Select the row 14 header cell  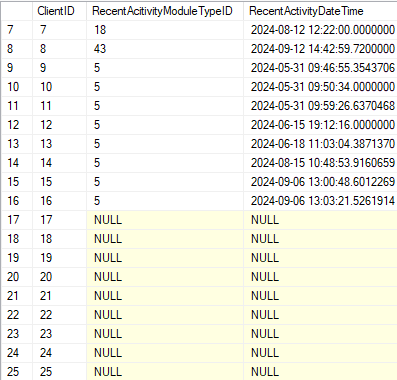[x=17, y=163]
